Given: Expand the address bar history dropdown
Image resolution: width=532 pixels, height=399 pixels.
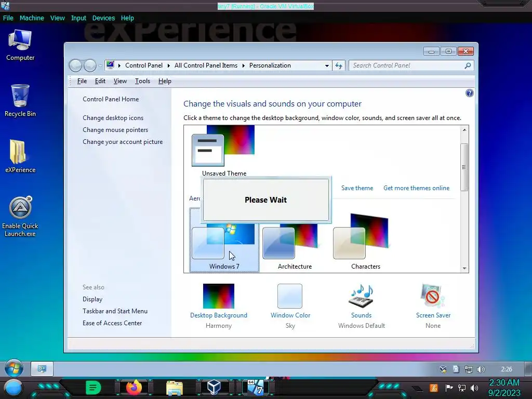Looking at the screenshot, I should click(x=327, y=65).
